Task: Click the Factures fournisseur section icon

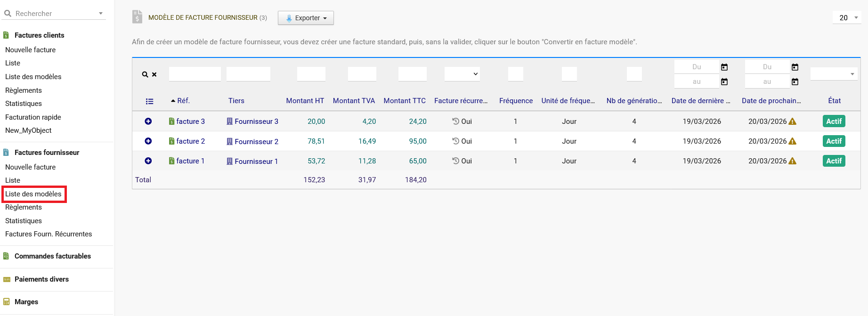Action: coord(6,153)
